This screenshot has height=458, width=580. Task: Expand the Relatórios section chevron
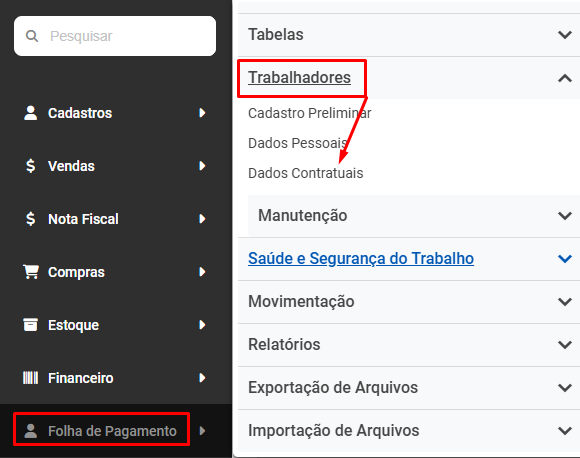[565, 344]
